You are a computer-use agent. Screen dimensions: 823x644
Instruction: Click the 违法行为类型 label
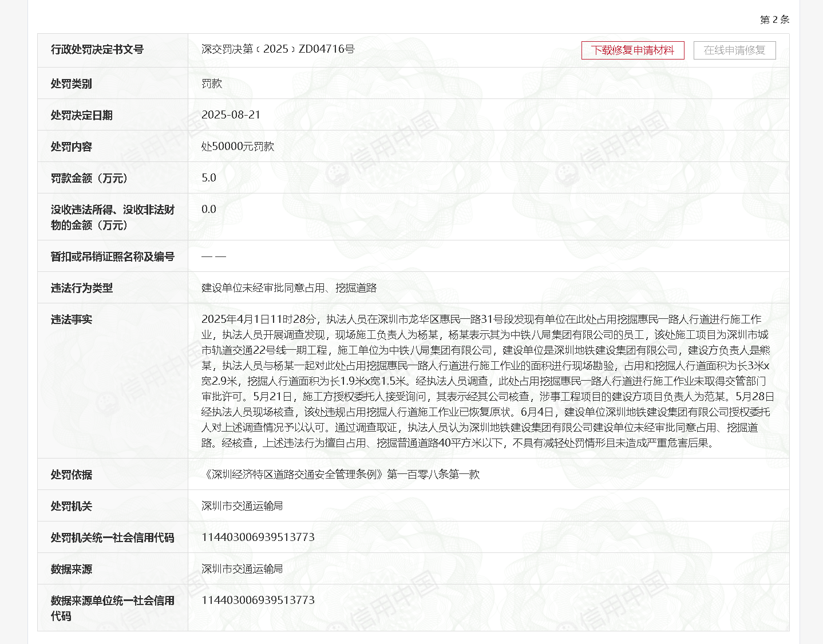click(x=82, y=288)
